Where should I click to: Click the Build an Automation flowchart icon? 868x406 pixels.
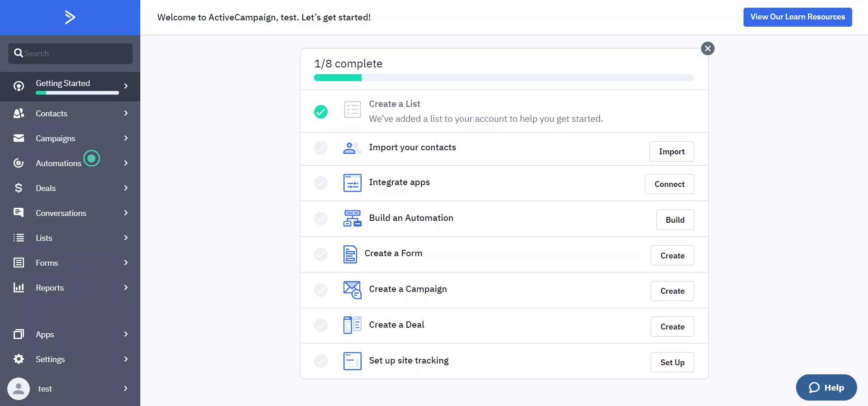[352, 218]
